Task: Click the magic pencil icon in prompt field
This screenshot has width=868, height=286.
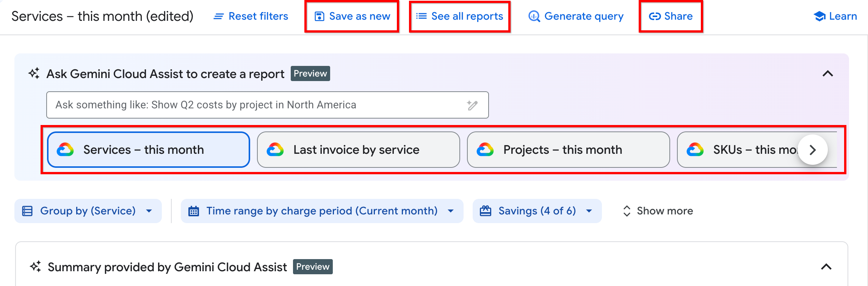Action: (472, 105)
